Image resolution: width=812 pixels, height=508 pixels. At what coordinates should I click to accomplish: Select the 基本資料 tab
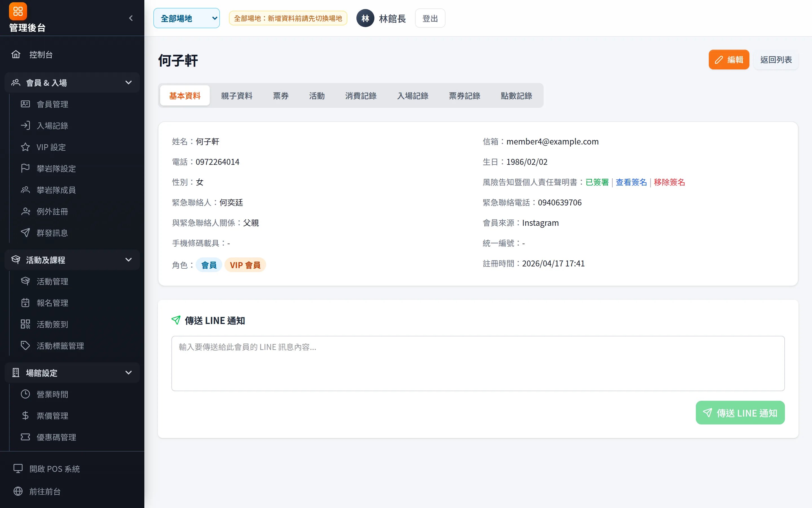pos(185,96)
